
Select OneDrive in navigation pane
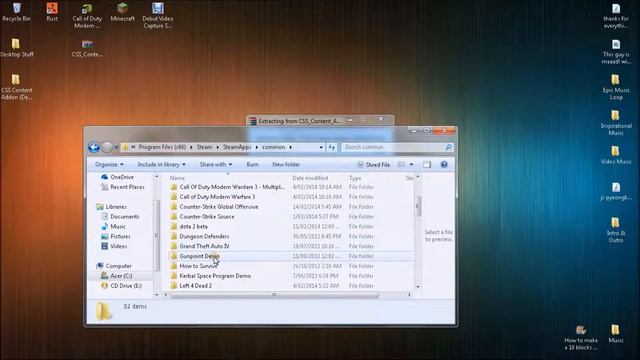118,177
